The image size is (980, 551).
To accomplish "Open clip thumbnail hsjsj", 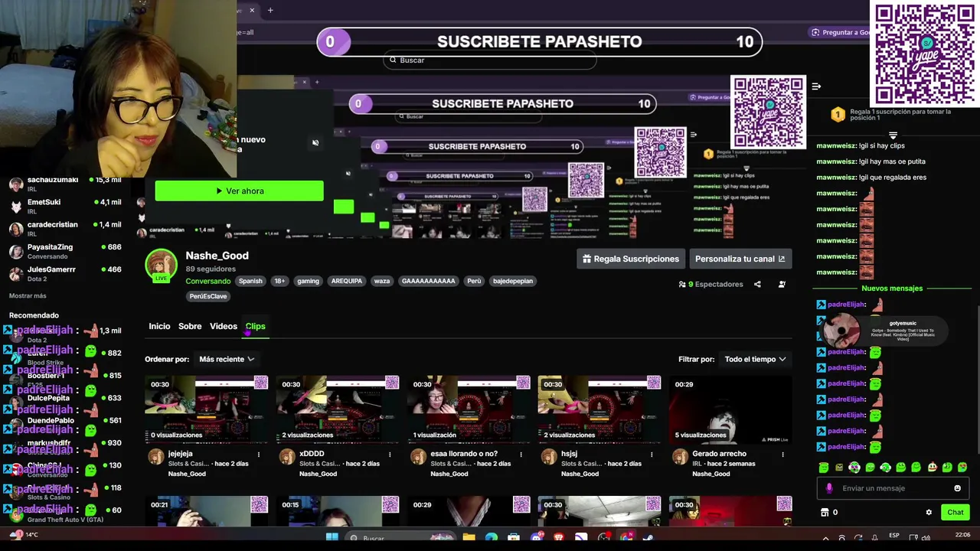I will coord(599,409).
